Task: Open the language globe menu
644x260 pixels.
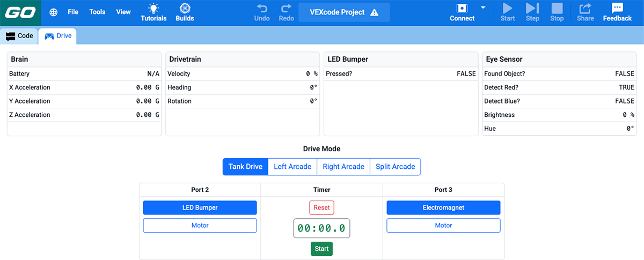Action: 54,12
